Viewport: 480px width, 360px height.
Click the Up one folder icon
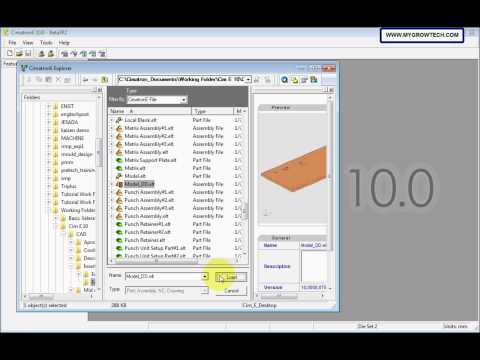(104, 80)
